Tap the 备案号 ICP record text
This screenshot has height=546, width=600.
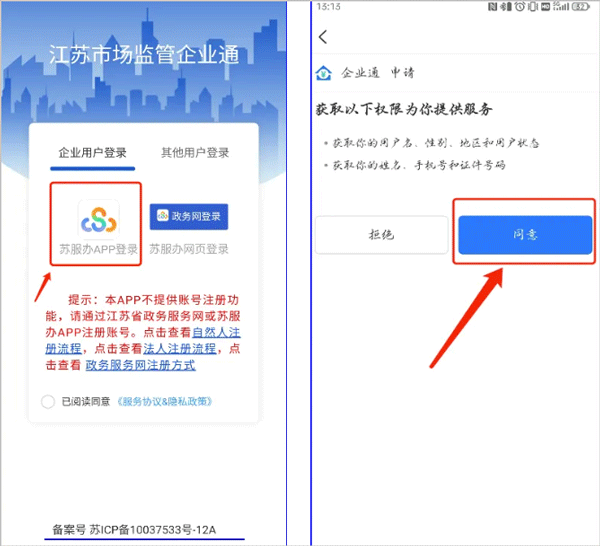point(135,529)
